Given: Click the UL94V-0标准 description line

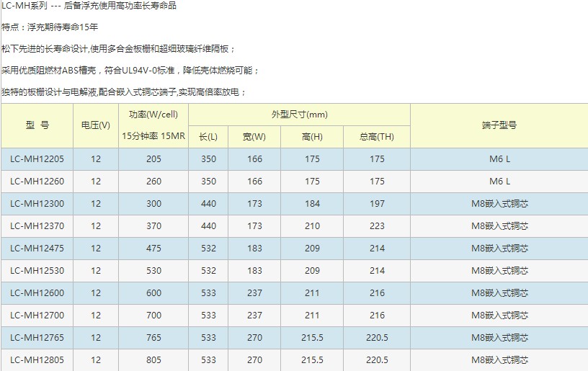Looking at the screenshot, I should 130,71.
